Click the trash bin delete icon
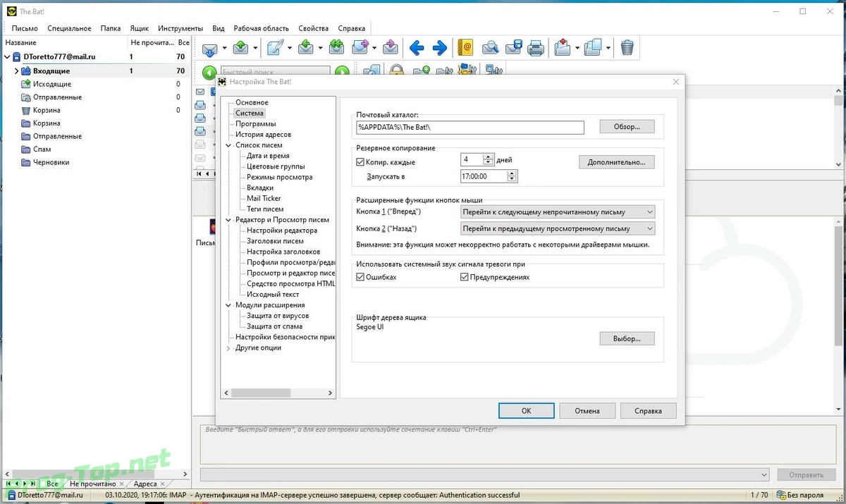This screenshot has width=846, height=504. (627, 49)
